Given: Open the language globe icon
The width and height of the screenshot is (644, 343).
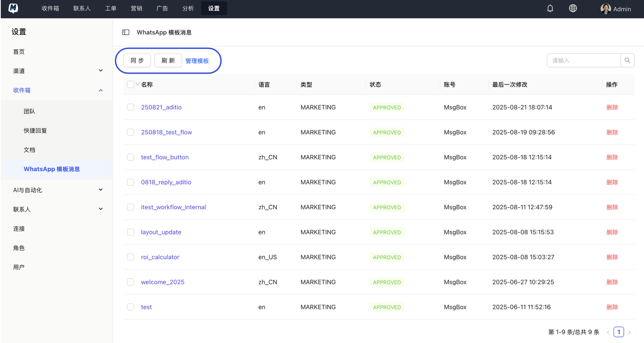Looking at the screenshot, I should (573, 9).
